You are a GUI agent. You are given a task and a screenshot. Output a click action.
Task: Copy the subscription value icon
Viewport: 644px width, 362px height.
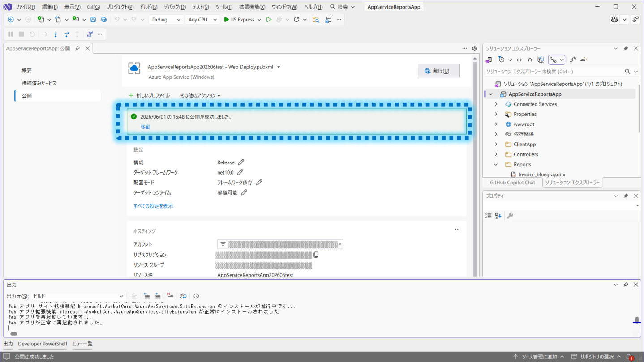pyautogui.click(x=316, y=255)
